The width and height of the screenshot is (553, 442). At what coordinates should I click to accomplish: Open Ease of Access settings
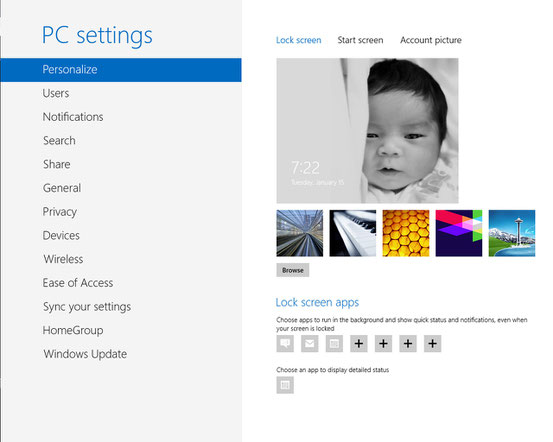[78, 283]
